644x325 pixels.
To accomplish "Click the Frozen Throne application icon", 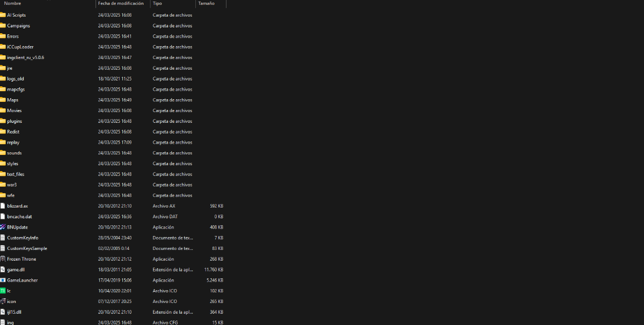I will 3,259.
